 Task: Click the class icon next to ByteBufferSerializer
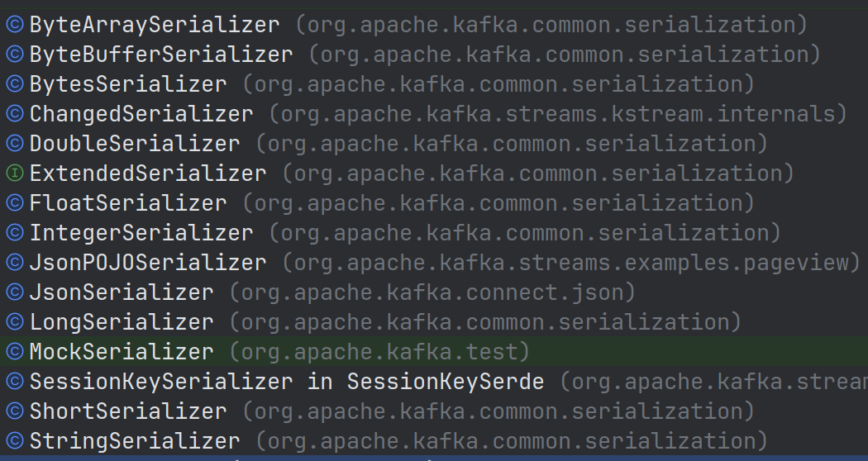(15, 55)
